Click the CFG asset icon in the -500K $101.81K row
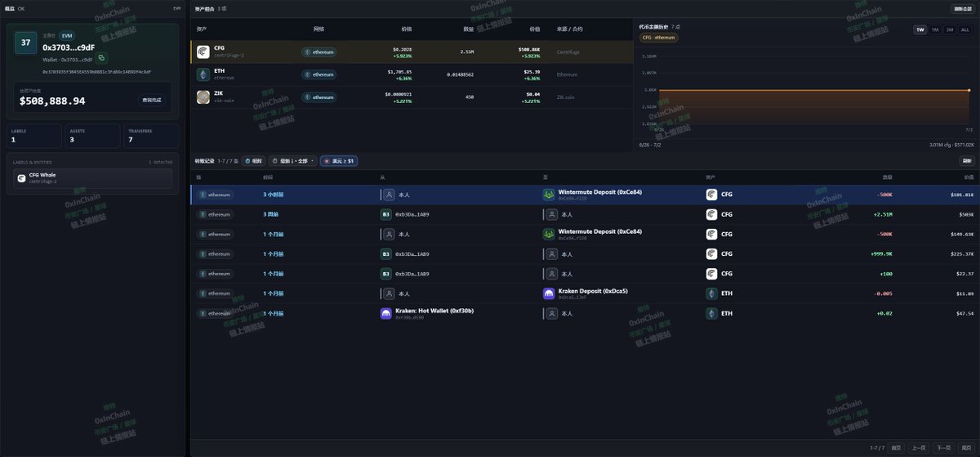980x457 pixels. coord(712,195)
